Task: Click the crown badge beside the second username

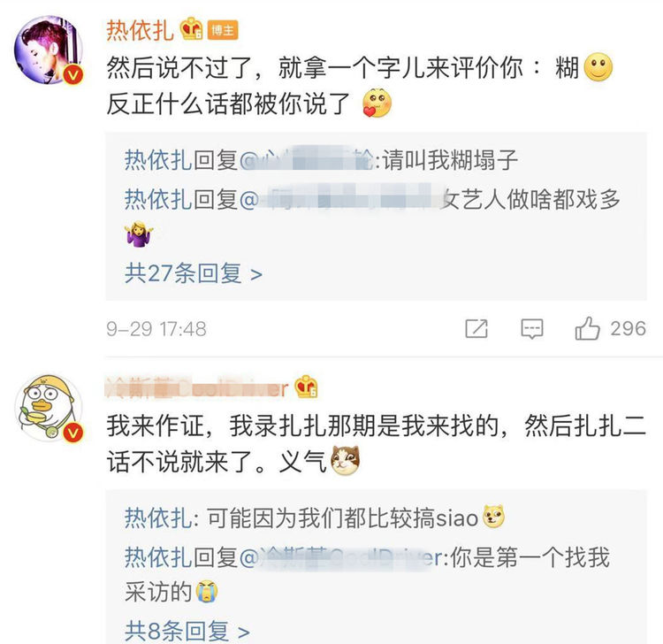Action: point(307,387)
